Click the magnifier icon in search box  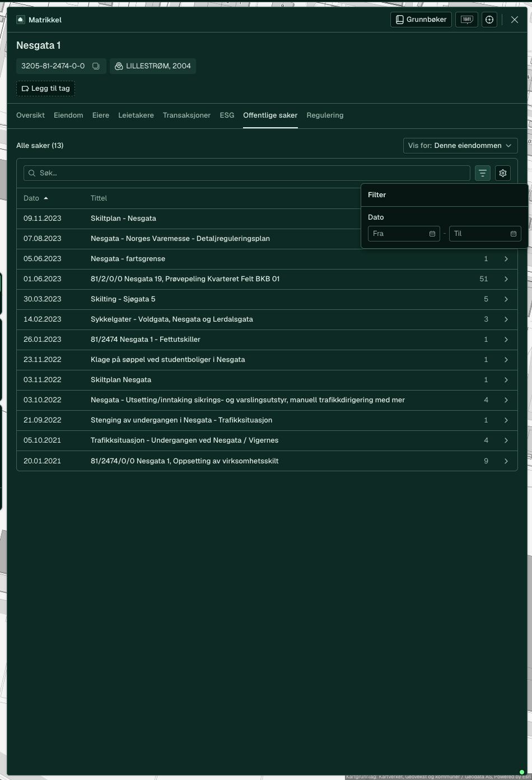point(32,173)
